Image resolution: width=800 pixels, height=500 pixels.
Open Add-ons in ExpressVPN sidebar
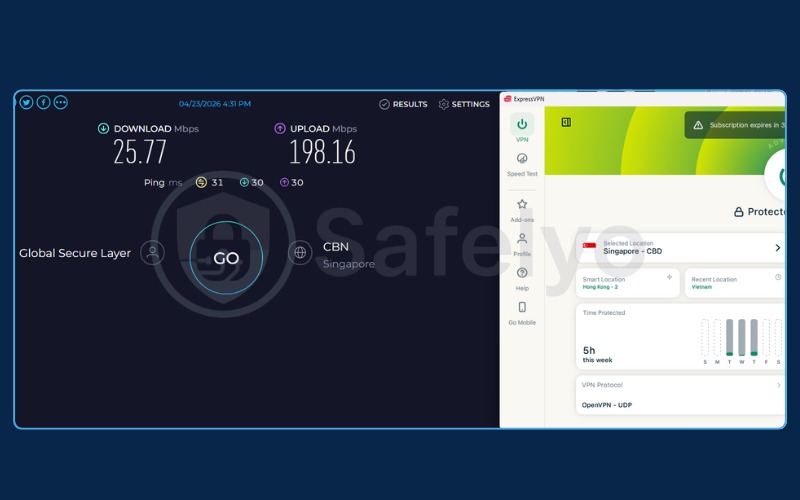pyautogui.click(x=522, y=210)
